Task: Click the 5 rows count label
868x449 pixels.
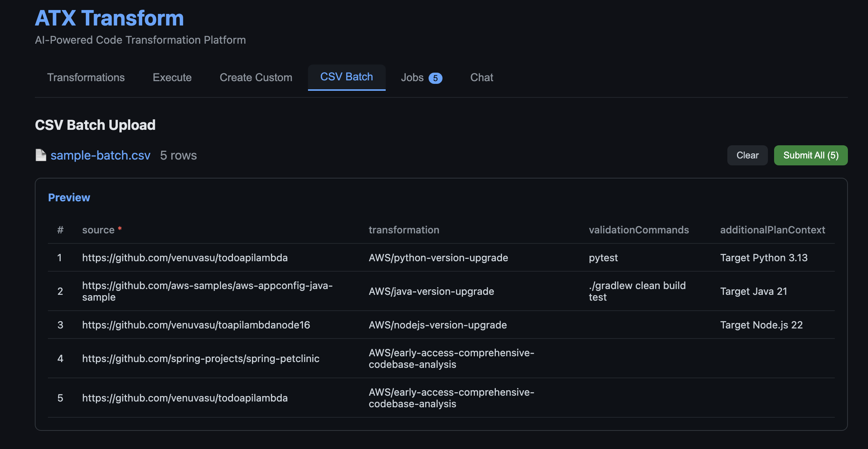Action: 179,155
